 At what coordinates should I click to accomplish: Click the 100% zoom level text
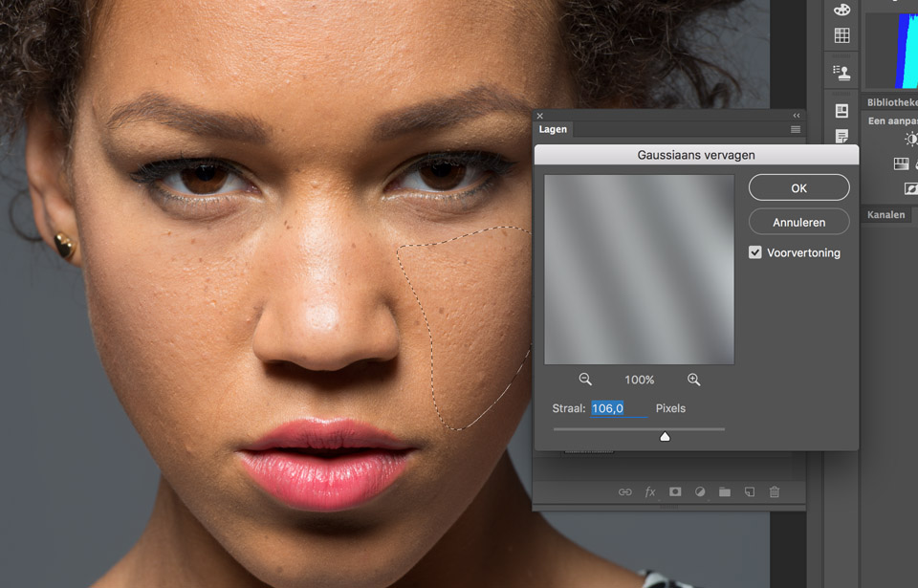tap(640, 381)
